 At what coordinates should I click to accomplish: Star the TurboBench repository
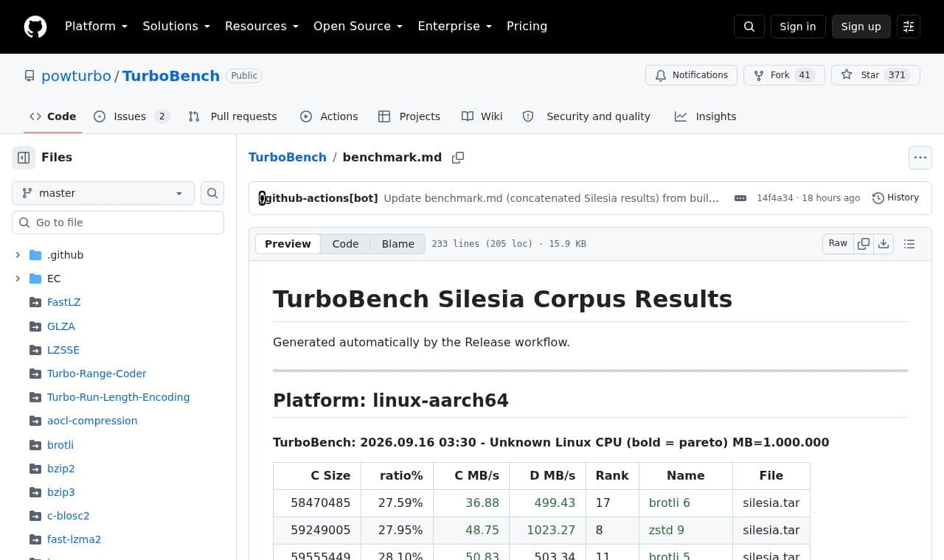(x=875, y=75)
